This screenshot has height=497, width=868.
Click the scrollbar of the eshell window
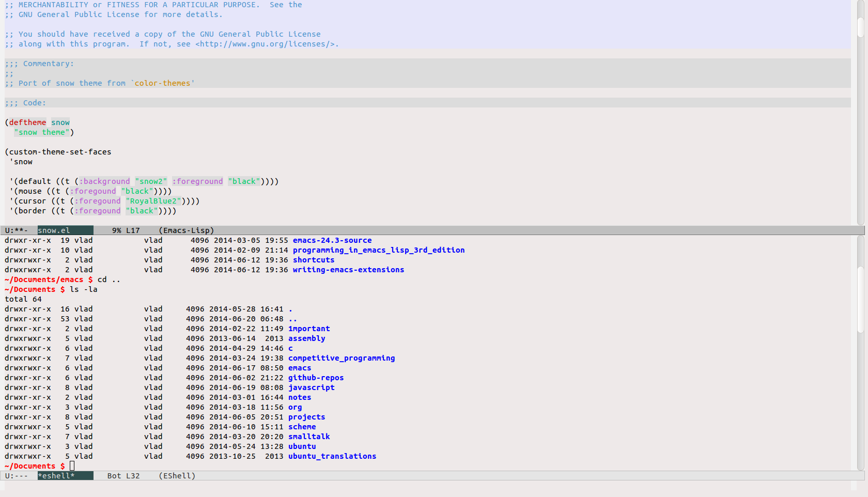pos(861,353)
